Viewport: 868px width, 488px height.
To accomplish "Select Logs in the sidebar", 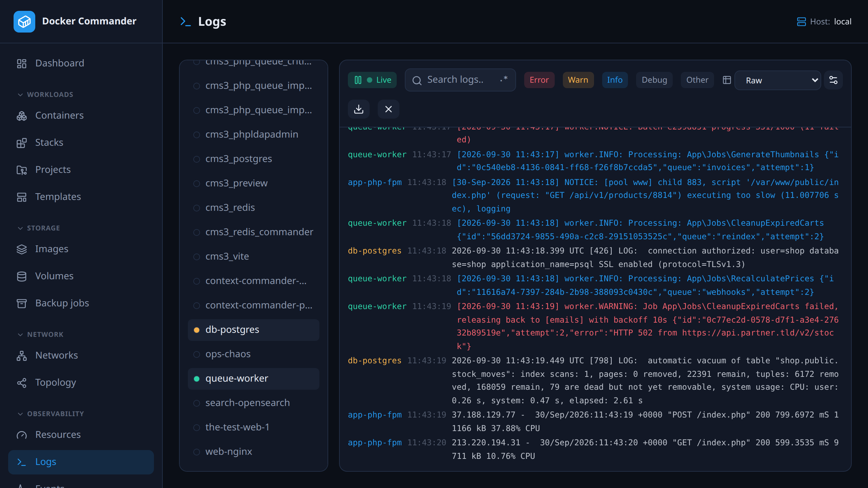I will pyautogui.click(x=81, y=462).
